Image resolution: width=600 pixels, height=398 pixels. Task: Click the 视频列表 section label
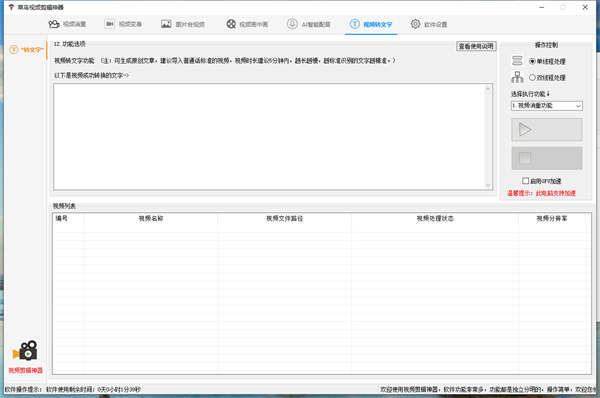tap(64, 206)
